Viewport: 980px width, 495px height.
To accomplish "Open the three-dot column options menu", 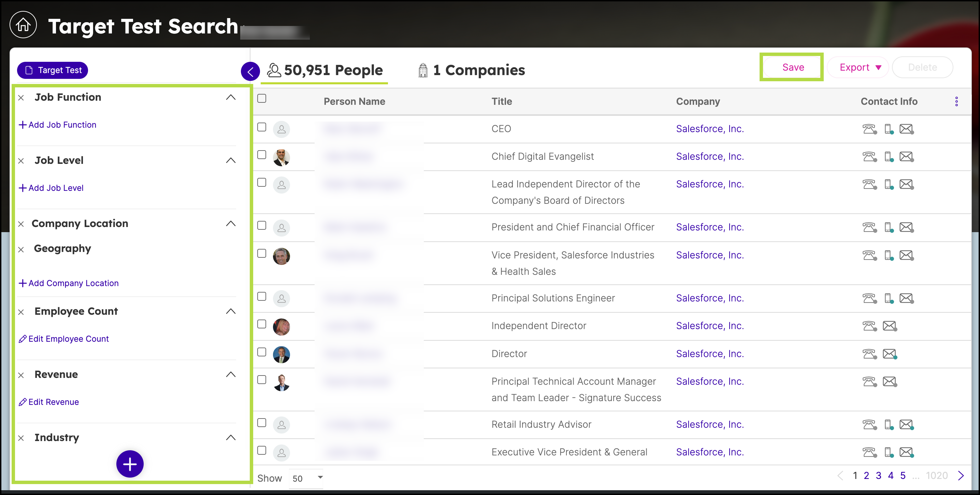I will coord(956,101).
